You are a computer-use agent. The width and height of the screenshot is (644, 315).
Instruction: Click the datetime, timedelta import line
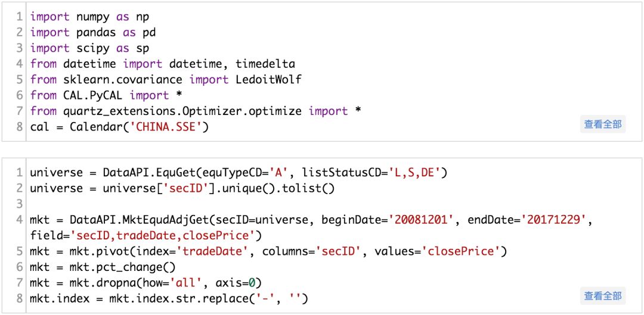pos(162,64)
